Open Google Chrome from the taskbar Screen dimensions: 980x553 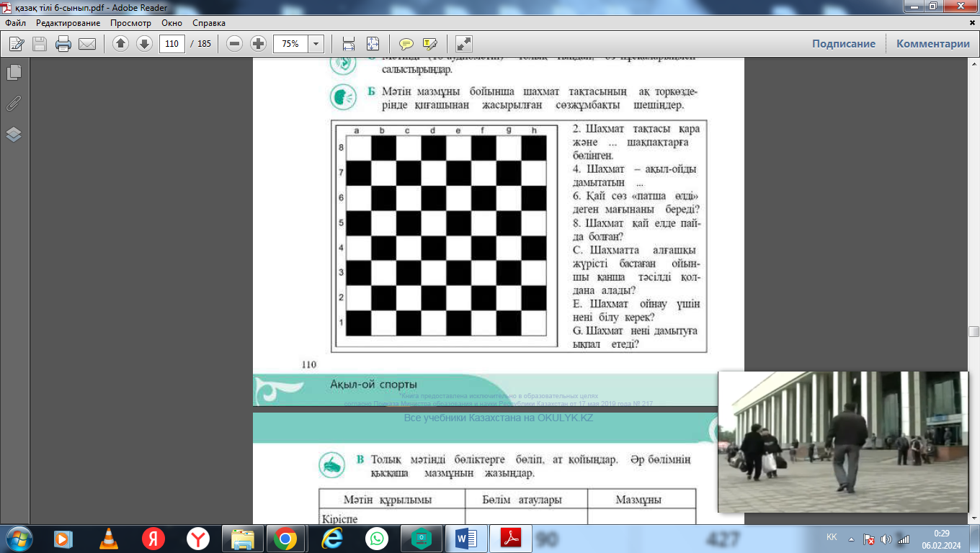(x=285, y=539)
